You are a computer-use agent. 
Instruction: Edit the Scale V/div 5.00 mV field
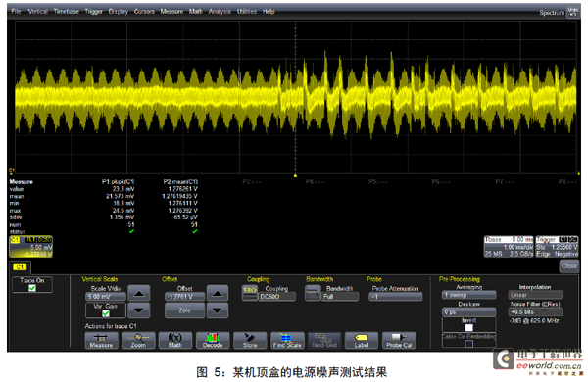tap(106, 297)
